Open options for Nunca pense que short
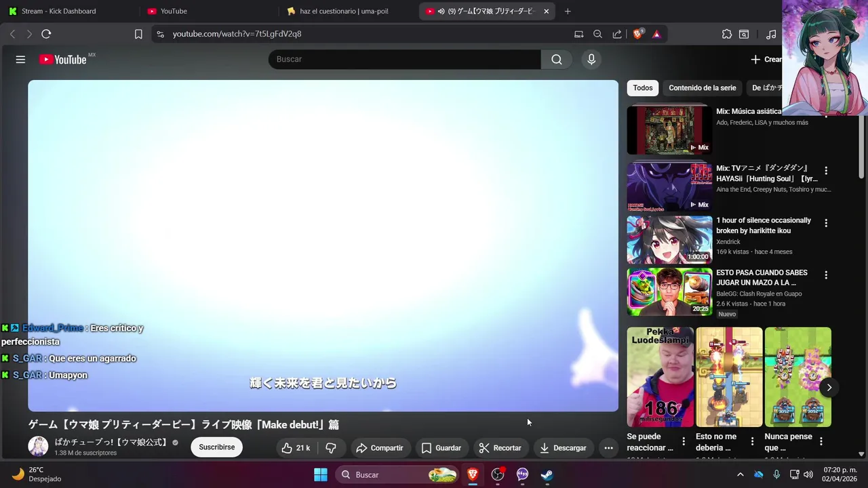The image size is (868, 488). pos(821,441)
